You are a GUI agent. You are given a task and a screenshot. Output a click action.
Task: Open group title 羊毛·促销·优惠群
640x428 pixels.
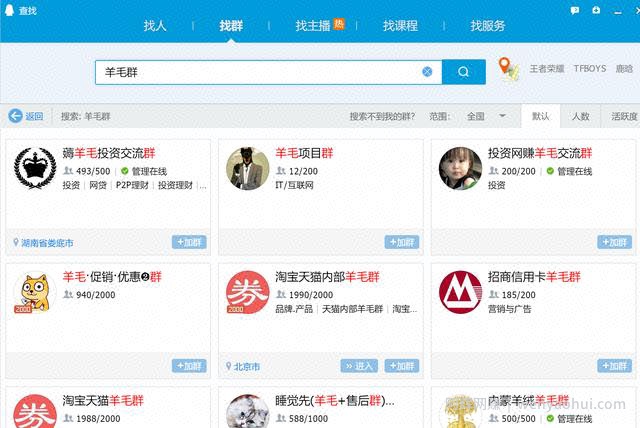pyautogui.click(x=112, y=277)
